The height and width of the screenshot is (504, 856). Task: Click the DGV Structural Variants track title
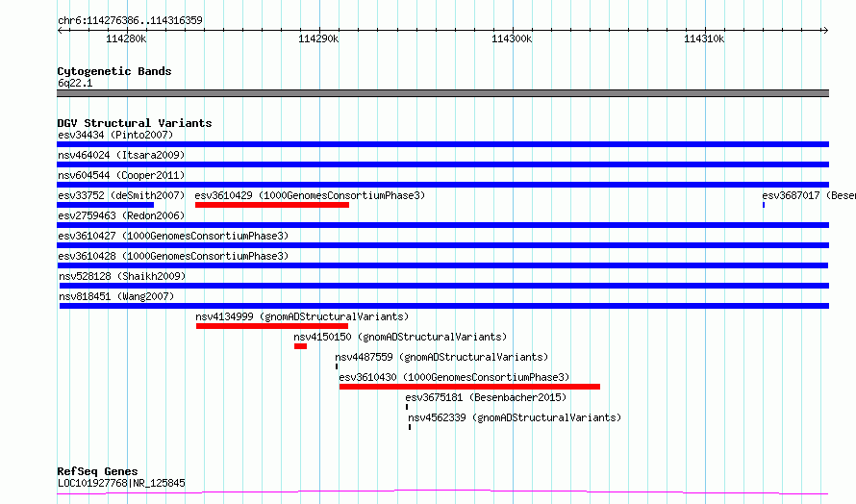(x=135, y=123)
